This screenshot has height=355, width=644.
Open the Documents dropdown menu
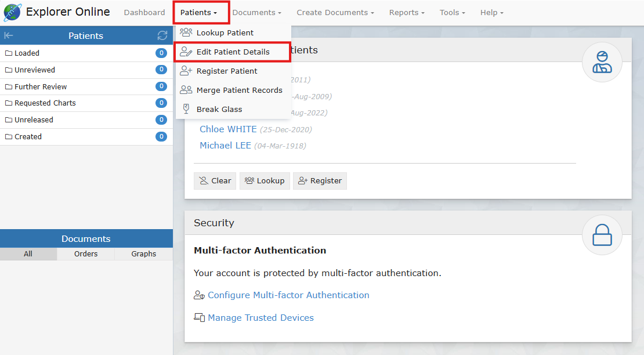(x=256, y=12)
